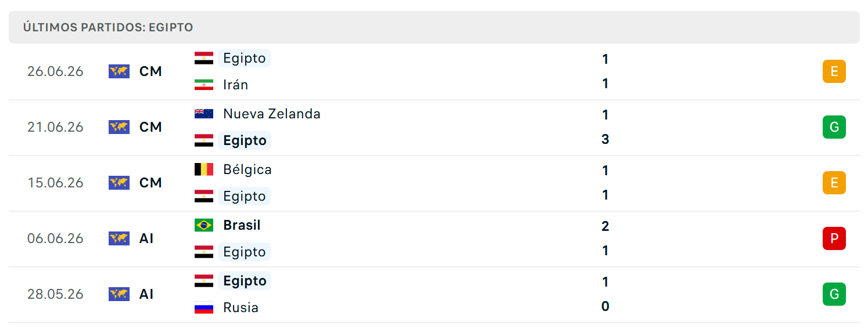
Task: Click the Russia flag icon
Action: (204, 307)
